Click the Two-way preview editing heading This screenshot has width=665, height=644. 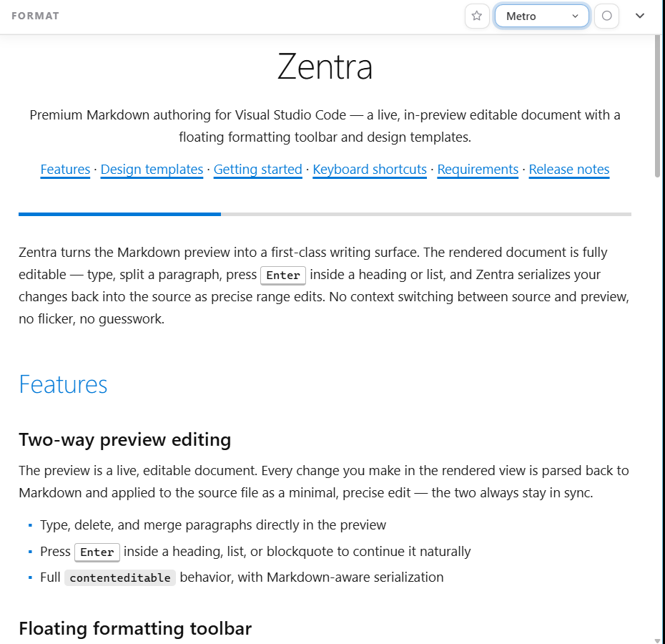[125, 440]
